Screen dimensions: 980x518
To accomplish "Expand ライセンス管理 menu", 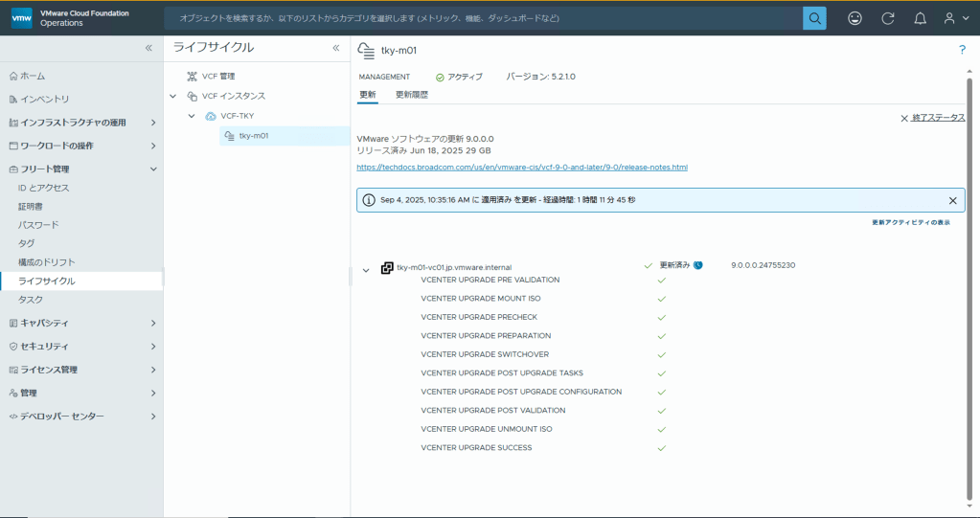I will 153,370.
